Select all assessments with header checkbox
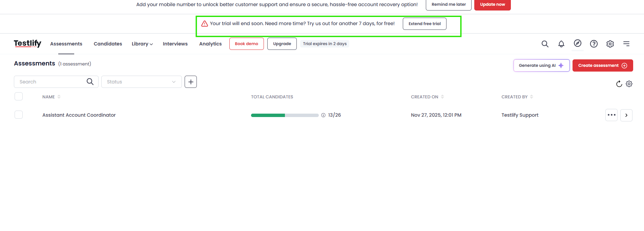 point(19,96)
